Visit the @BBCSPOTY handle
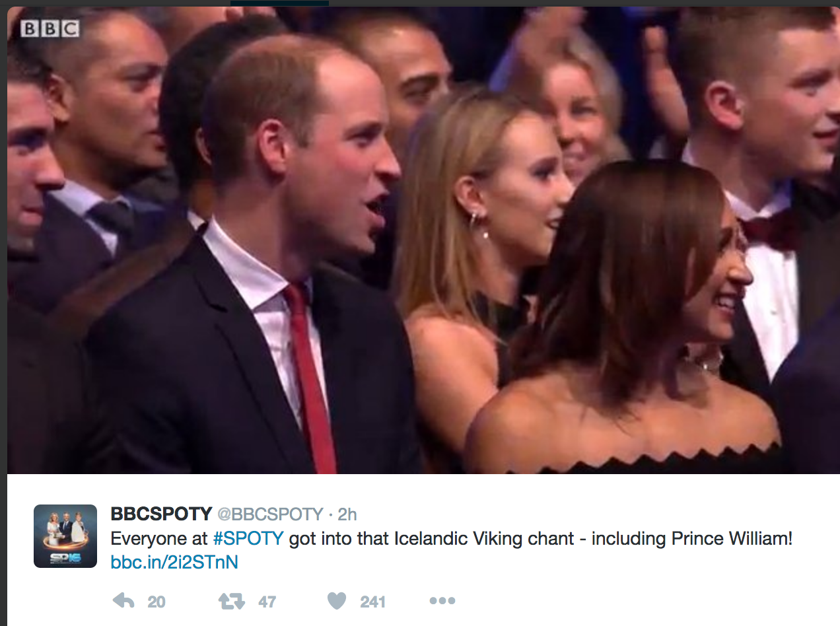 [x=271, y=514]
